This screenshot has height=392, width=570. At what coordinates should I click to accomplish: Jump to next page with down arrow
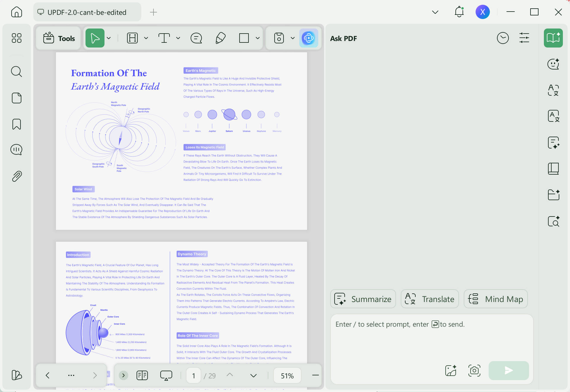[254, 375]
